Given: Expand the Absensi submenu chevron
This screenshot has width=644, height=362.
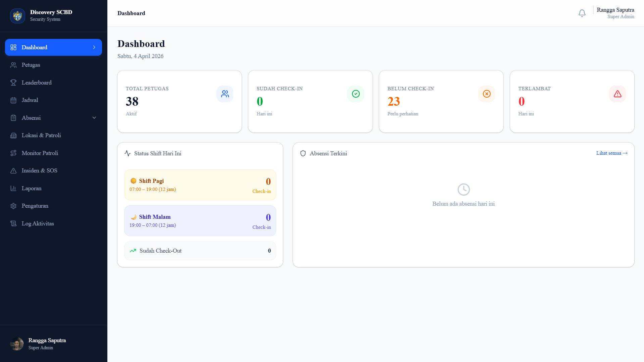Looking at the screenshot, I should pos(94,118).
